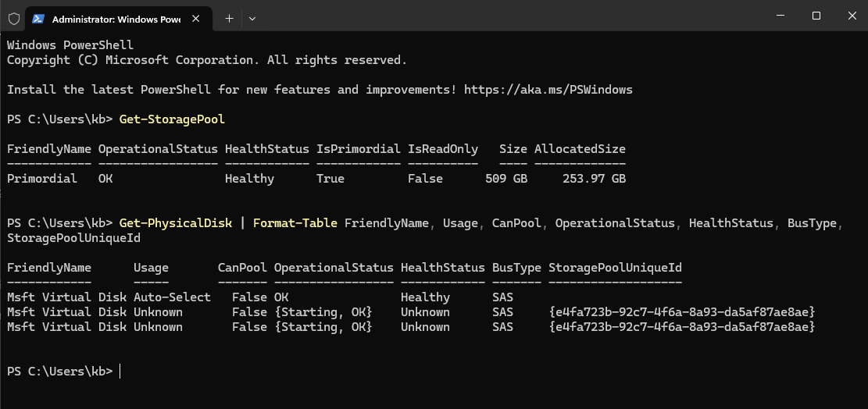Click the Get-PhysicalDisk command text
This screenshot has height=409, width=868.
pyautogui.click(x=176, y=223)
